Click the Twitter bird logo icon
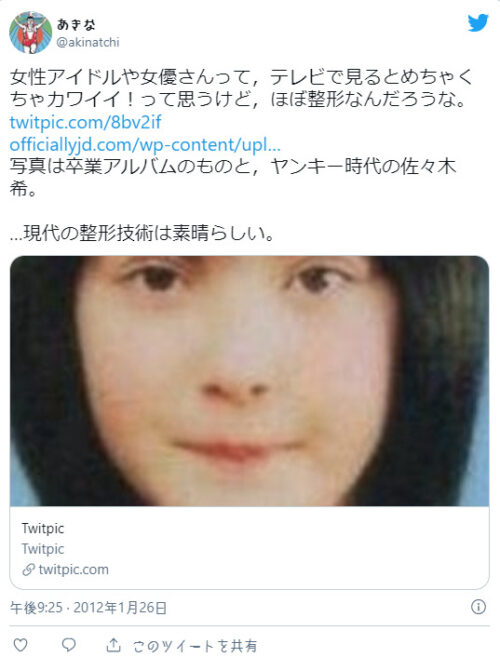Screen dimensions: 500x657 tap(478, 23)
